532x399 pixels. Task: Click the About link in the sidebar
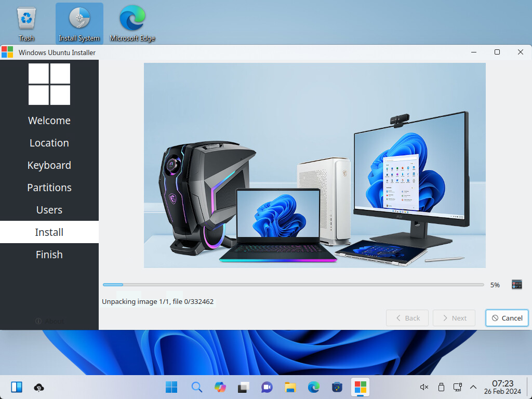(x=49, y=321)
